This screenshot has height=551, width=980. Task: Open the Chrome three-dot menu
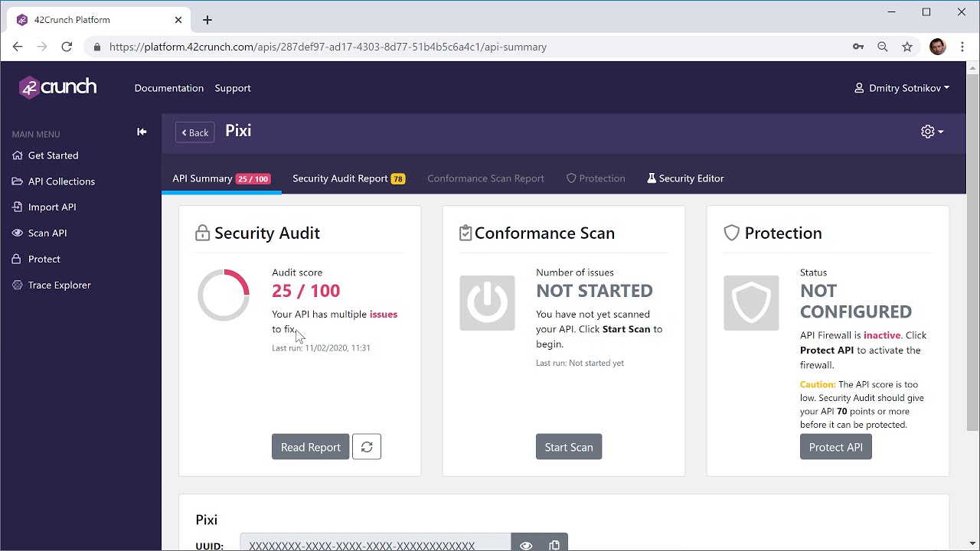pos(962,47)
